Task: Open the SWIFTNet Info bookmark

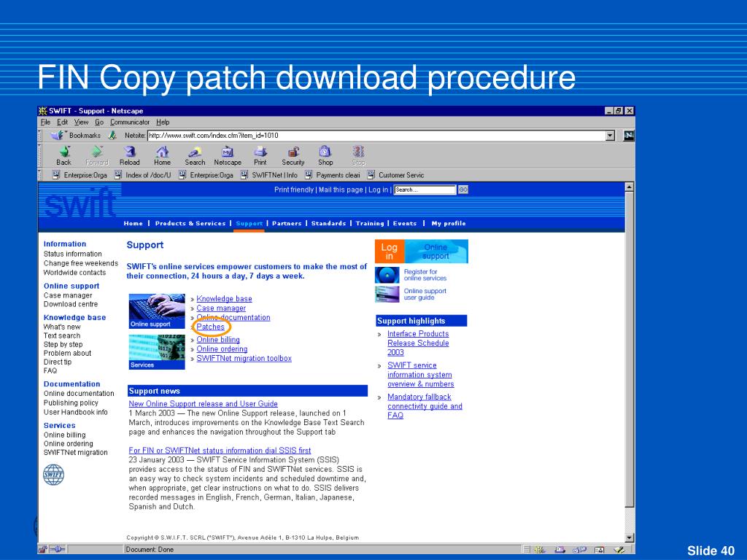Action: coord(269,175)
